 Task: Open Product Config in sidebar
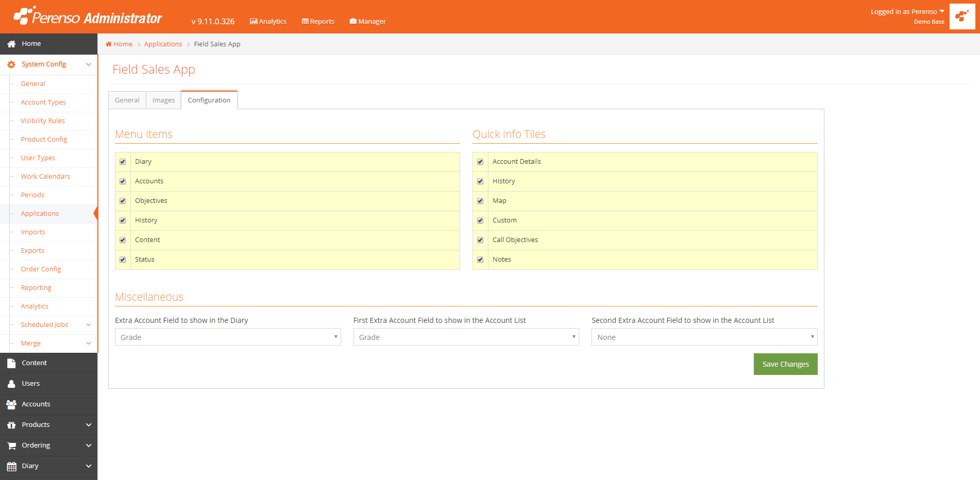pyautogui.click(x=44, y=139)
